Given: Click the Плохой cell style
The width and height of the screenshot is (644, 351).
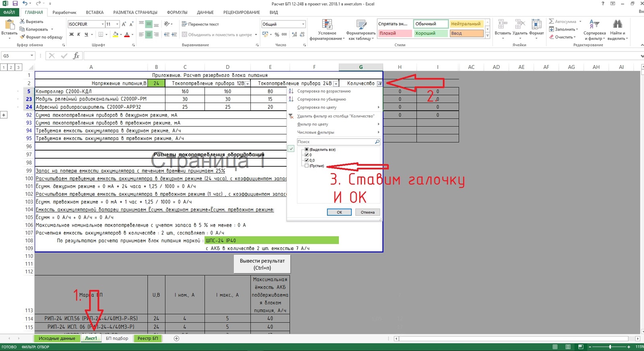Looking at the screenshot, I should pyautogui.click(x=395, y=33).
